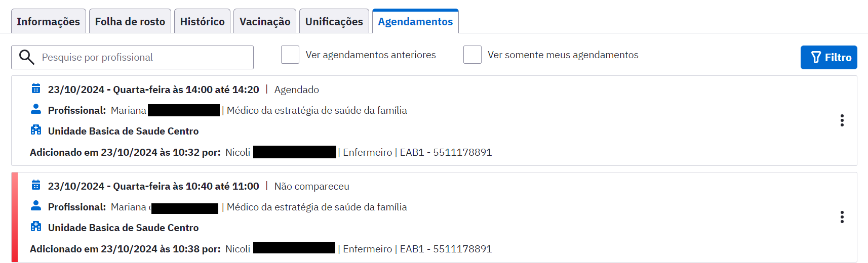
Task: Select the Agendamentos tab
Action: [415, 21]
